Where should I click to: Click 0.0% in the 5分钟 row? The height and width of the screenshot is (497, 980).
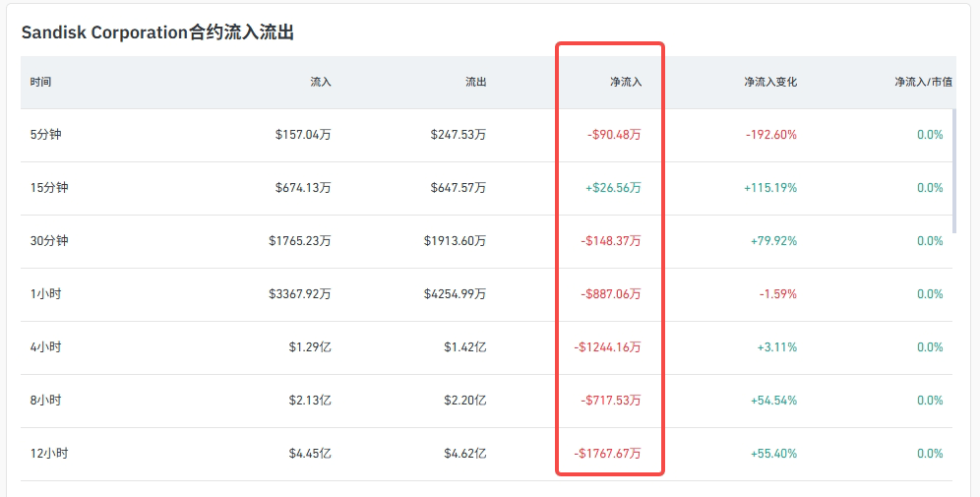930,135
